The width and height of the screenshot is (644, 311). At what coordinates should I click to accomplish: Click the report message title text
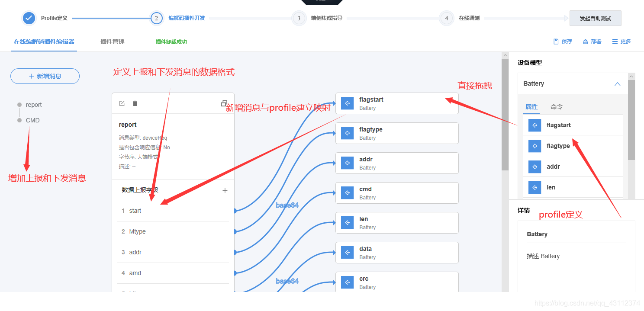128,125
